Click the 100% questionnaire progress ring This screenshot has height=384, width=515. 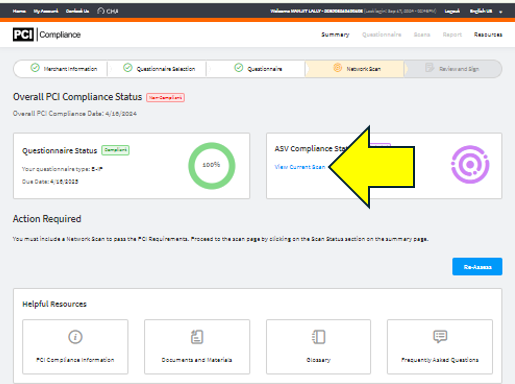click(x=212, y=166)
